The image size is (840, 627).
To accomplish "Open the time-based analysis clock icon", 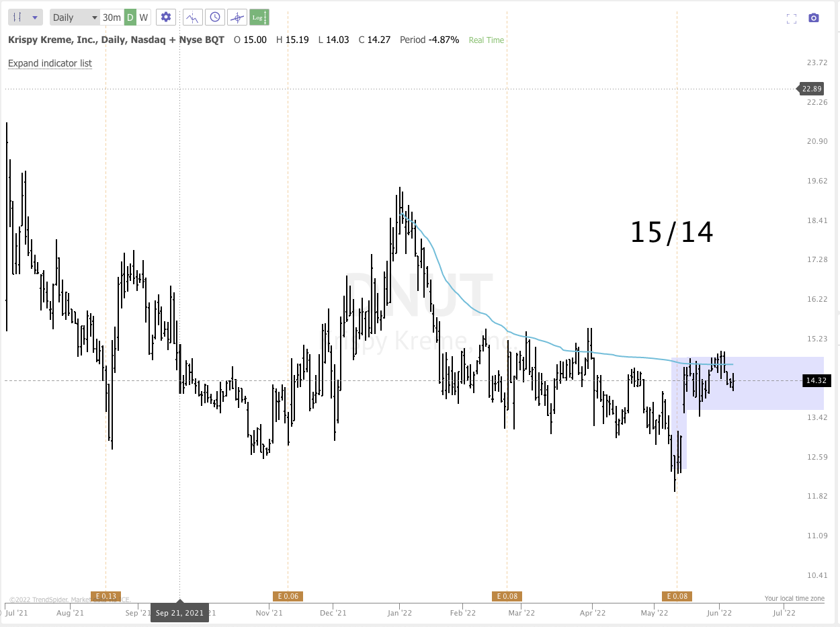I will coord(215,17).
